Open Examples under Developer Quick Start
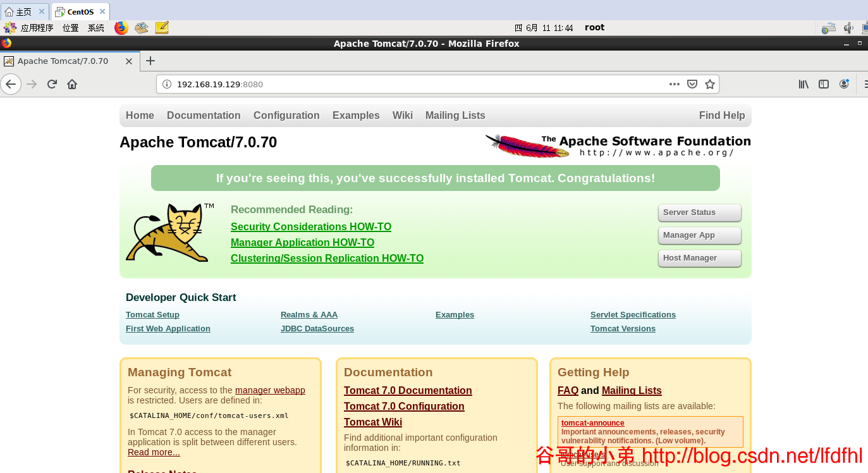This screenshot has width=868, height=473. [455, 315]
